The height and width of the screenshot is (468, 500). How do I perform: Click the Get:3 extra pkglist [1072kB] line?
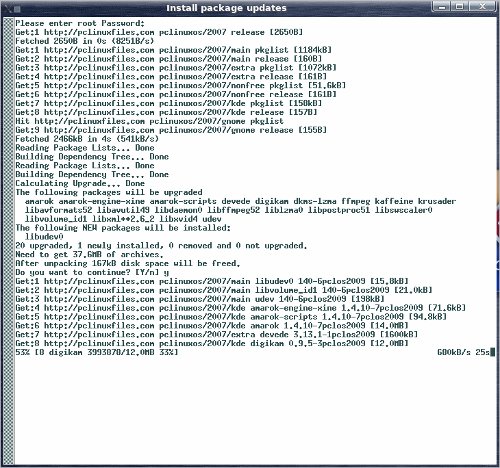pyautogui.click(x=176, y=68)
